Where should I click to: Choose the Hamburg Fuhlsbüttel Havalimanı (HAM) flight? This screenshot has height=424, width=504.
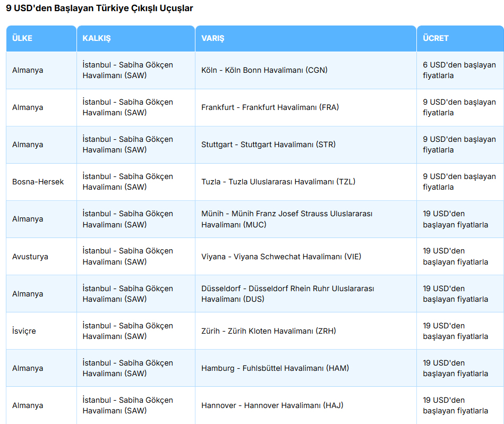[275, 368]
